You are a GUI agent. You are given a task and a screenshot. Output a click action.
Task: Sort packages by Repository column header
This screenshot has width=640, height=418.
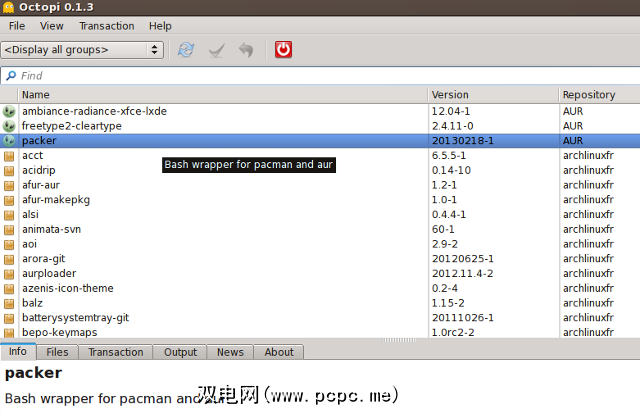click(x=599, y=95)
